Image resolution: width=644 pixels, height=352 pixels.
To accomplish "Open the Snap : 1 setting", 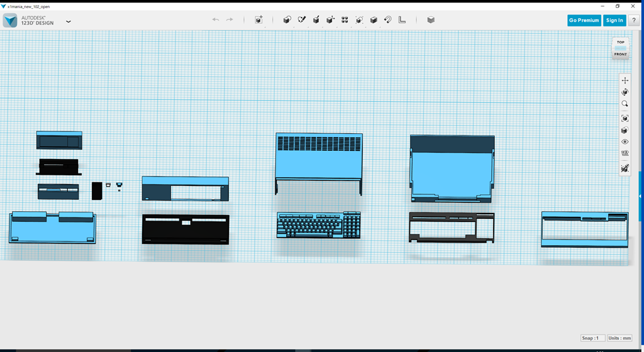I will (593, 338).
